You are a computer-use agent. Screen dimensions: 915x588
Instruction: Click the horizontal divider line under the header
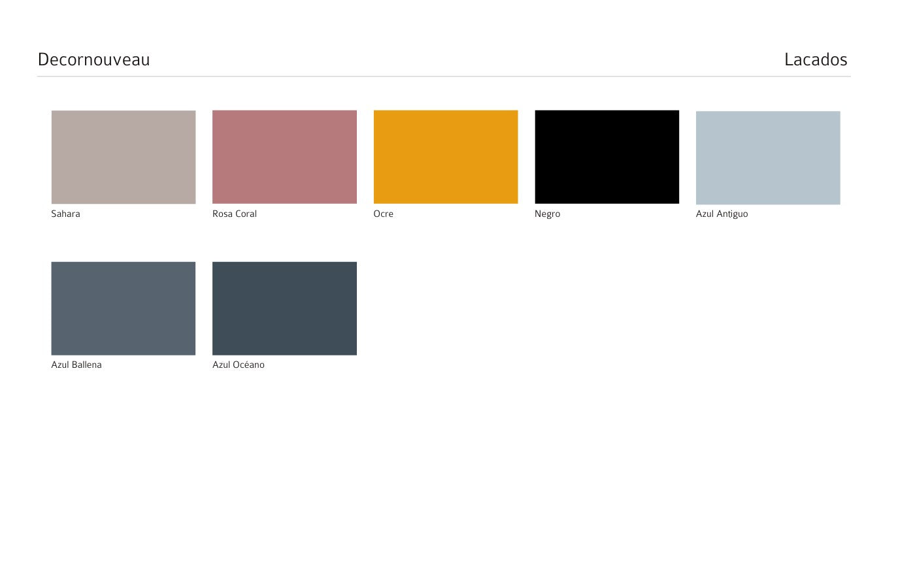tap(444, 76)
